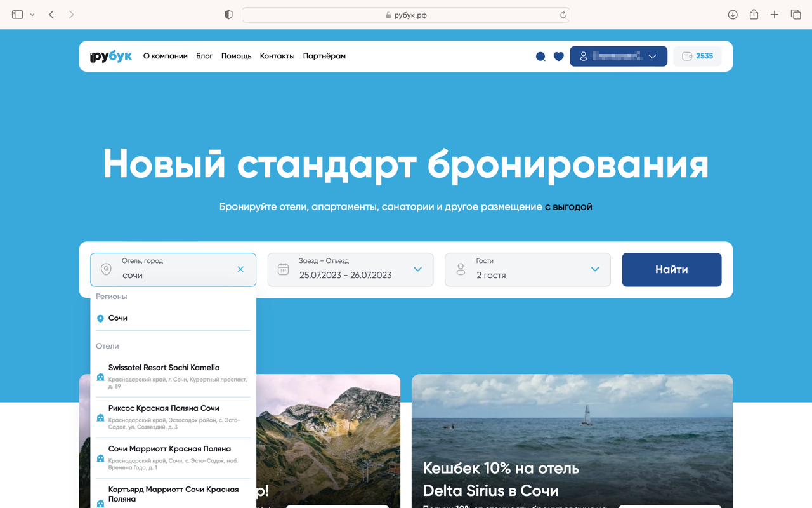The width and height of the screenshot is (812, 508).
Task: Select the Сочи region suggestion
Action: click(x=173, y=318)
